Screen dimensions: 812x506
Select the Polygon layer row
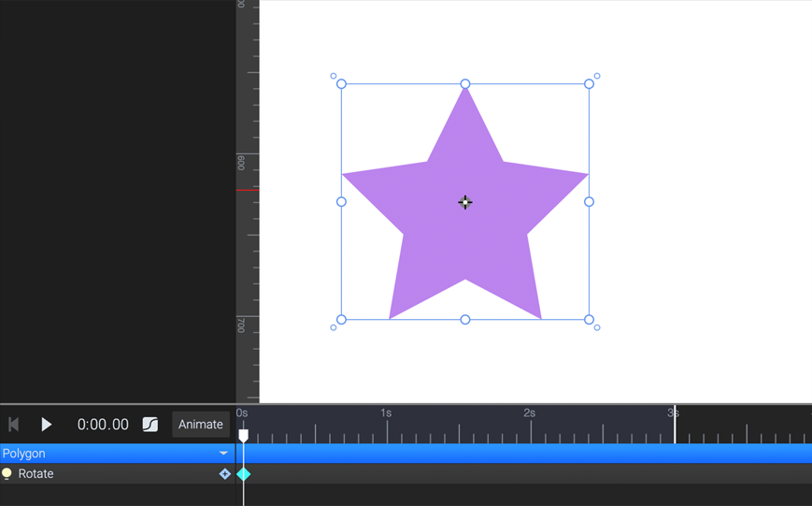click(x=406, y=453)
